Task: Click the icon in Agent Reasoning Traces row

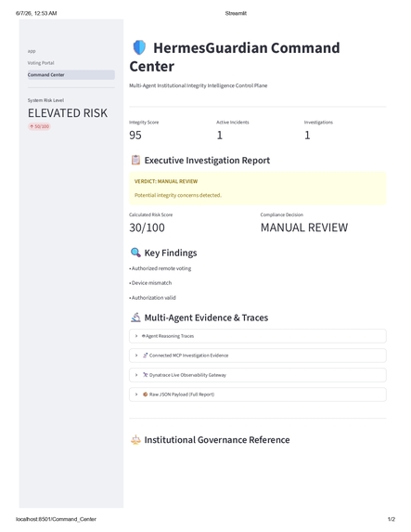Action: point(144,336)
